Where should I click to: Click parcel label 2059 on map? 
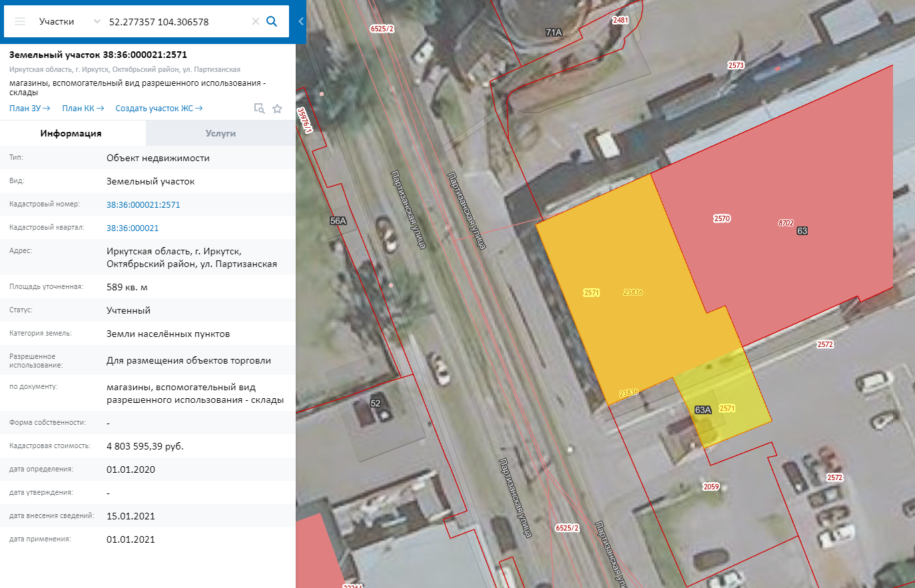711,487
